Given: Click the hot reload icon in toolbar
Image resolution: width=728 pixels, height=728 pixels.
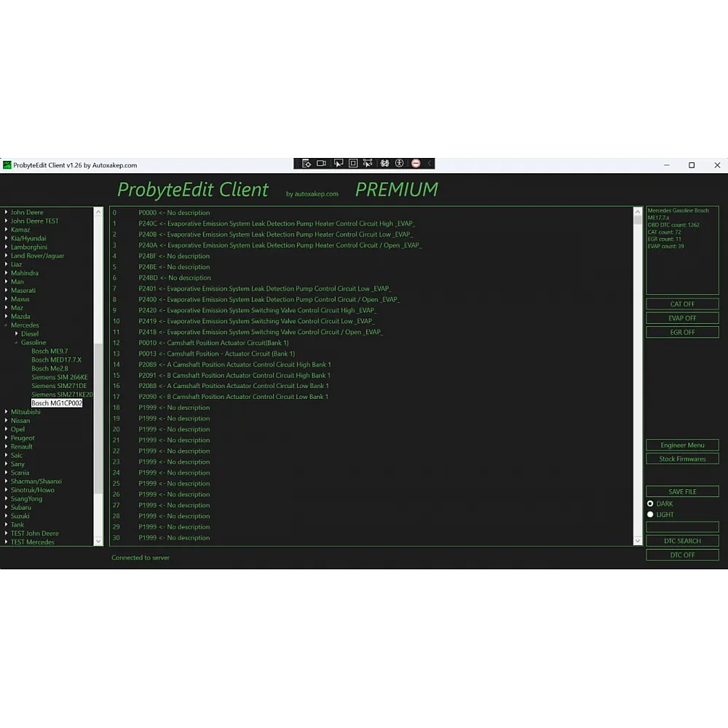Looking at the screenshot, I should 384,164.
